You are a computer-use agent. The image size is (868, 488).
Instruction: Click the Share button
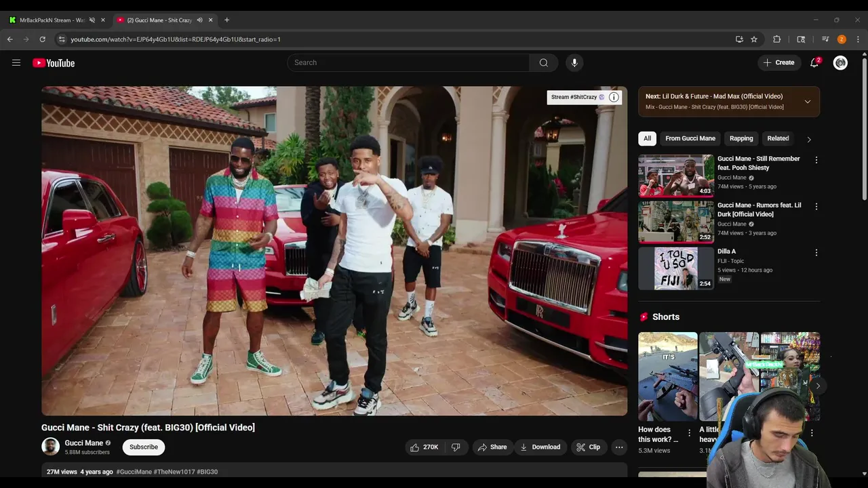[x=492, y=447]
